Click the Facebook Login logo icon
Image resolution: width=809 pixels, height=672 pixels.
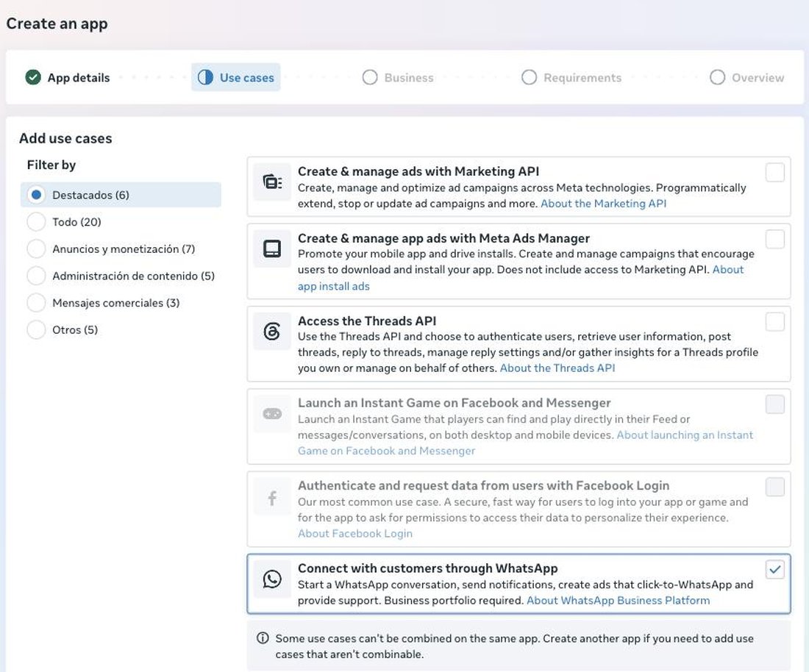[272, 498]
